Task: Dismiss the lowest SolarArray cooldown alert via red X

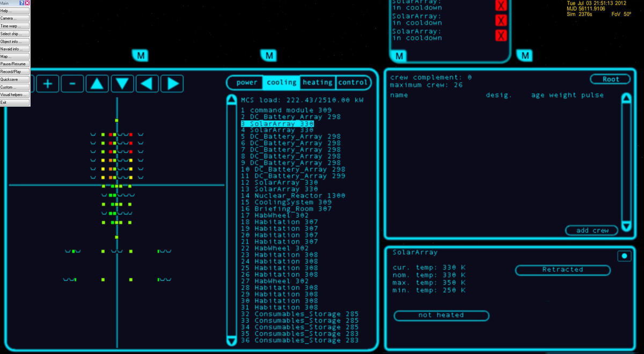Action: point(501,35)
